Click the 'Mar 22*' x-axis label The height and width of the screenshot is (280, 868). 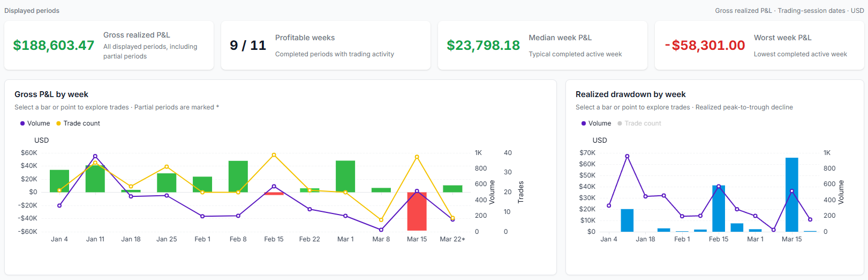452,239
